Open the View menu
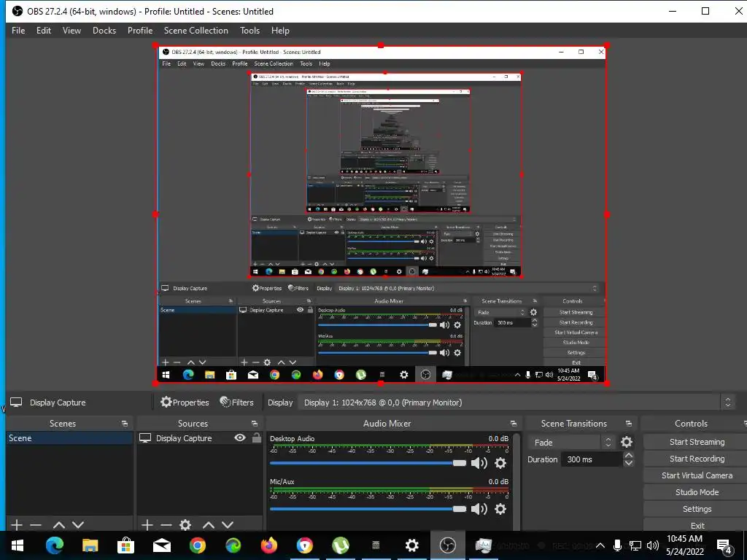 pos(71,31)
